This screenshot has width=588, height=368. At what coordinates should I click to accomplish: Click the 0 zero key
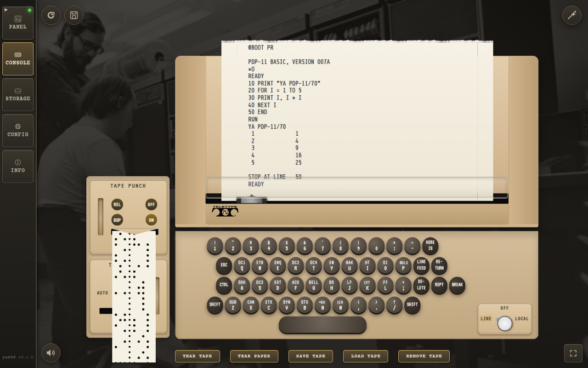[377, 246]
